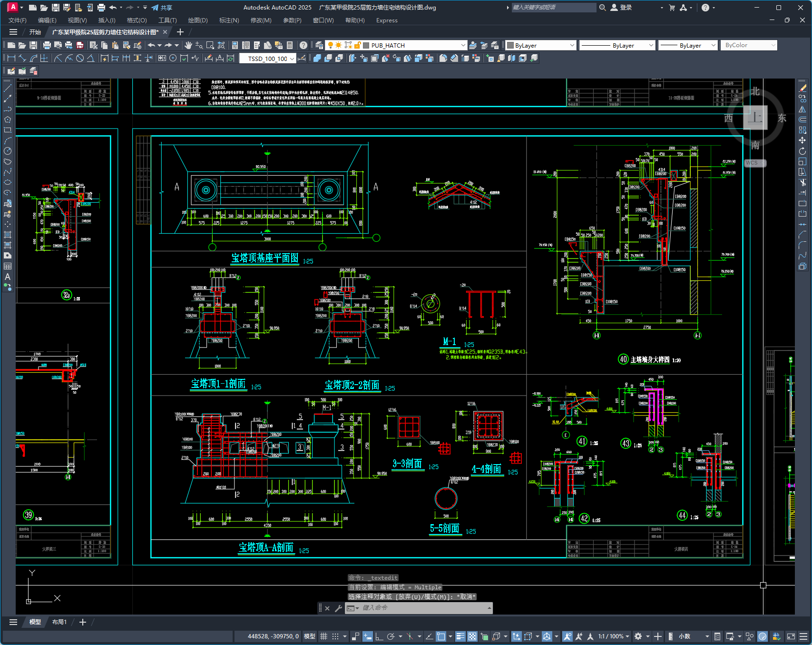Select the Line tool in left toolbar
The height and width of the screenshot is (645, 812).
coord(8,88)
